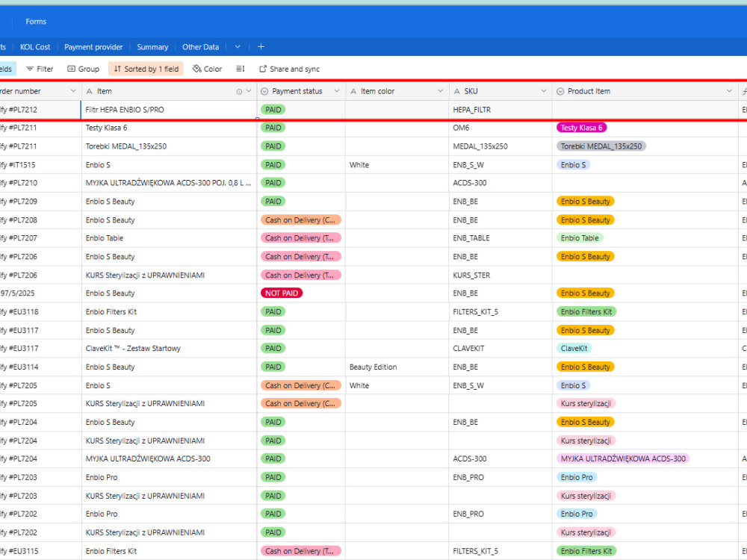Show Item field description info icon
747x560 pixels.
[239, 91]
